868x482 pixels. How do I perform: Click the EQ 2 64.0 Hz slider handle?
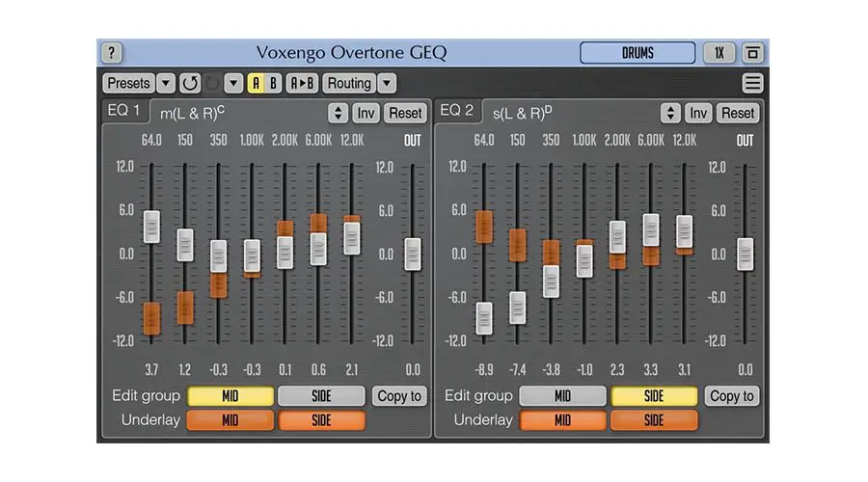pyautogui.click(x=484, y=319)
